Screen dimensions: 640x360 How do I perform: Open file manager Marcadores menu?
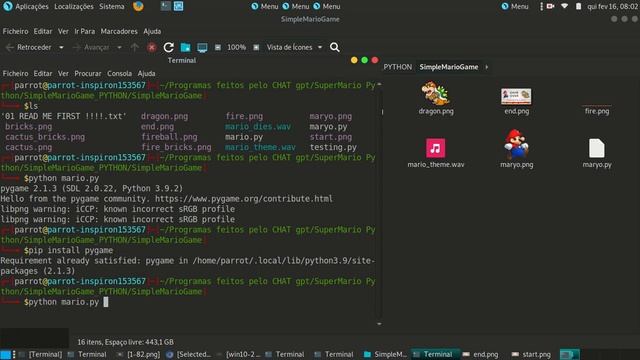[x=119, y=31]
